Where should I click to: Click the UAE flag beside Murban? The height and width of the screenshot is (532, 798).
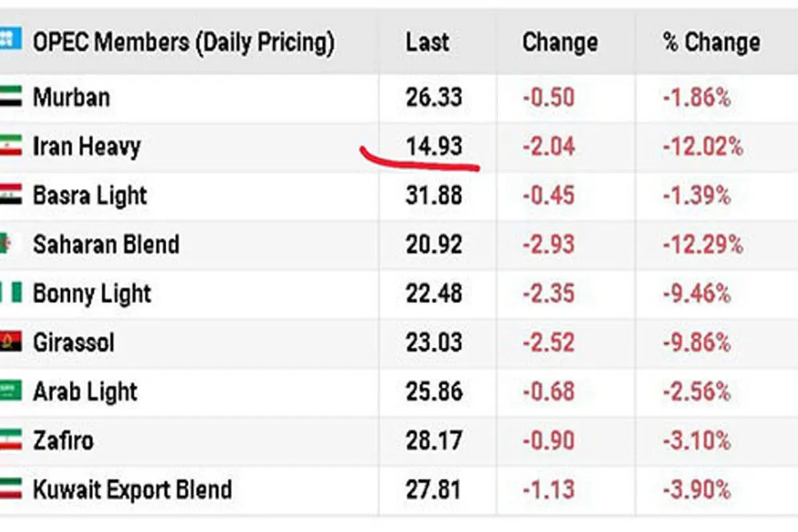pyautogui.click(x=11, y=97)
